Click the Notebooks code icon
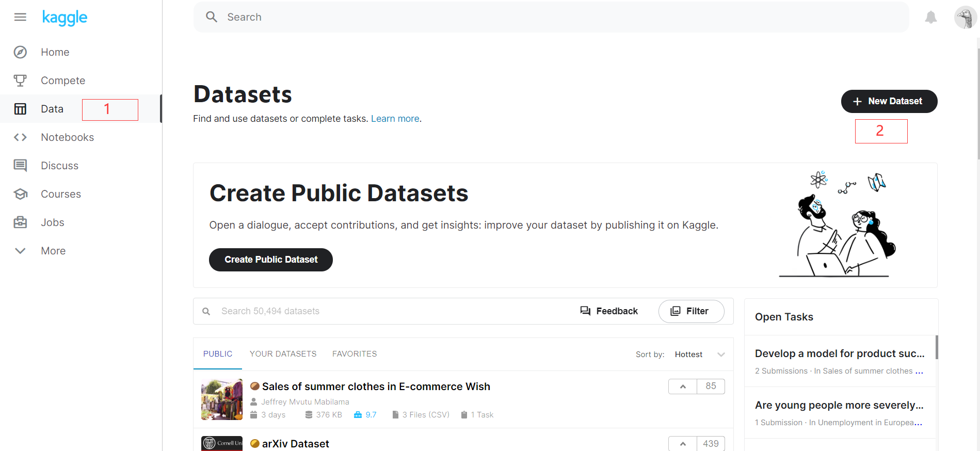The width and height of the screenshot is (980, 451). [20, 137]
